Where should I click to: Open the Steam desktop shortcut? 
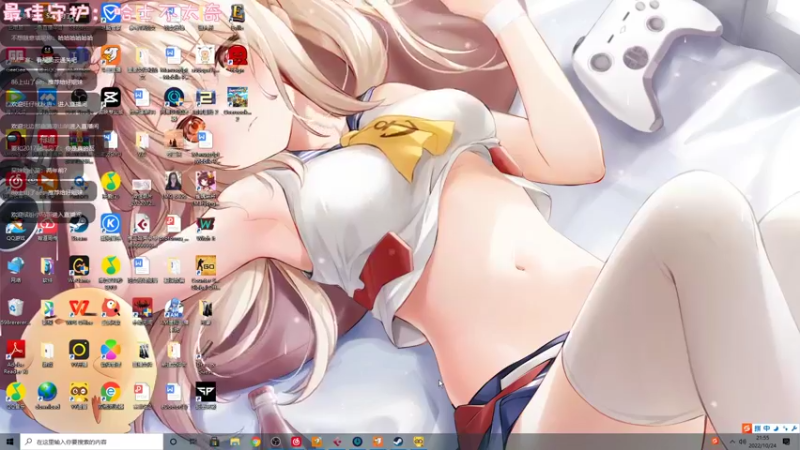tap(79, 223)
